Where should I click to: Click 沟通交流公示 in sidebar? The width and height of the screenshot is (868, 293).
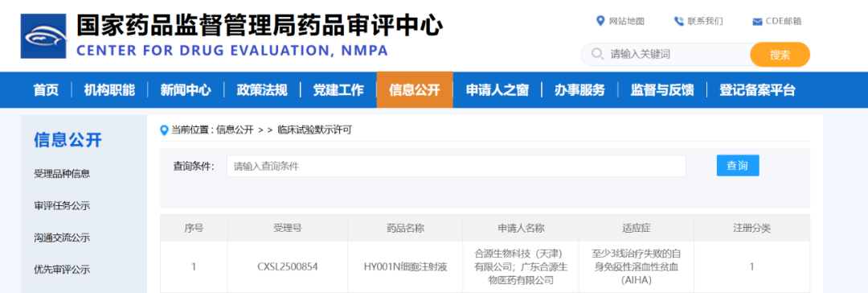tap(62, 238)
